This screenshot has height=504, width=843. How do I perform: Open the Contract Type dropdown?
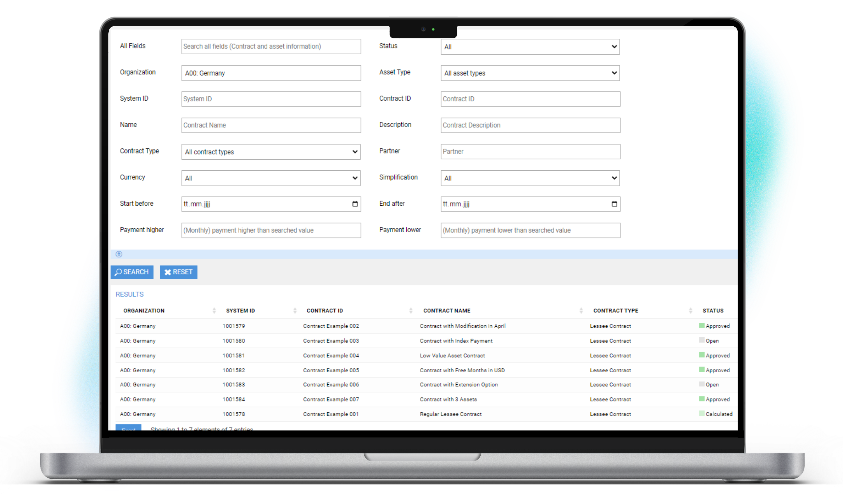click(x=271, y=152)
